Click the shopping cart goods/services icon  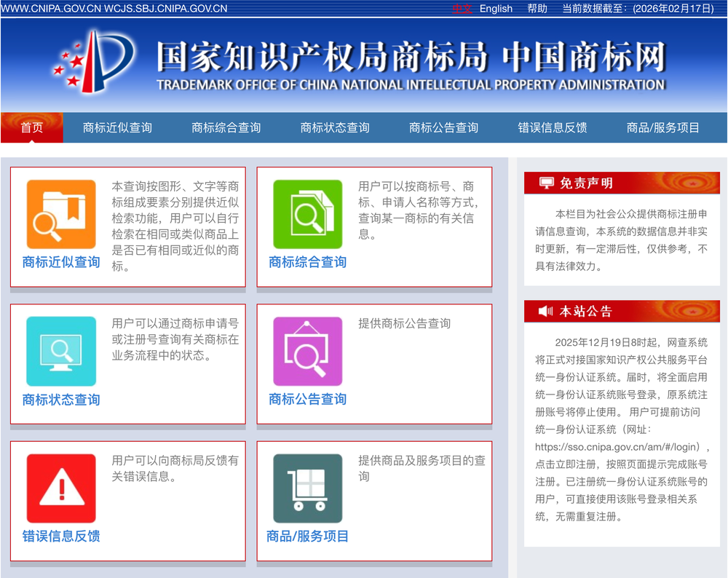pos(307,488)
